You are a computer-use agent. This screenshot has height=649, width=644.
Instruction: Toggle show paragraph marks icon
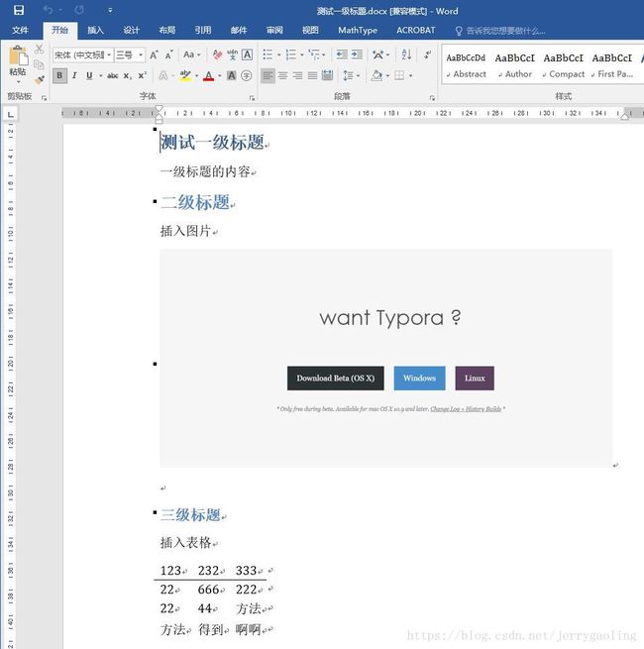pyautogui.click(x=427, y=54)
